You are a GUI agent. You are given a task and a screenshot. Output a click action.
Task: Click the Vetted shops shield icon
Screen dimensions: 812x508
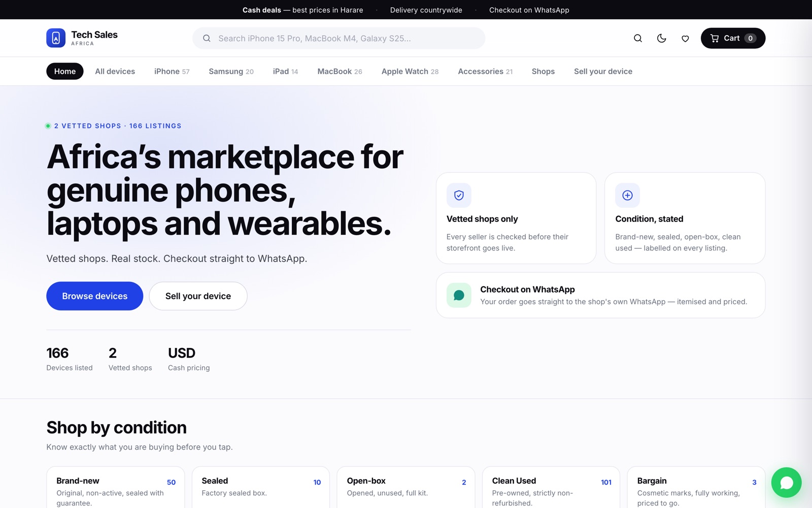[459, 195]
